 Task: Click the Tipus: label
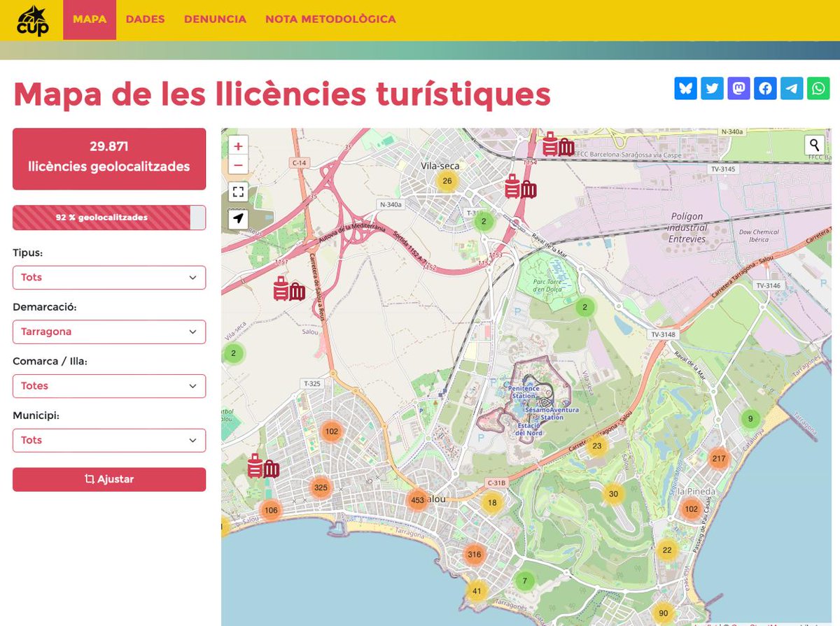[x=28, y=253]
